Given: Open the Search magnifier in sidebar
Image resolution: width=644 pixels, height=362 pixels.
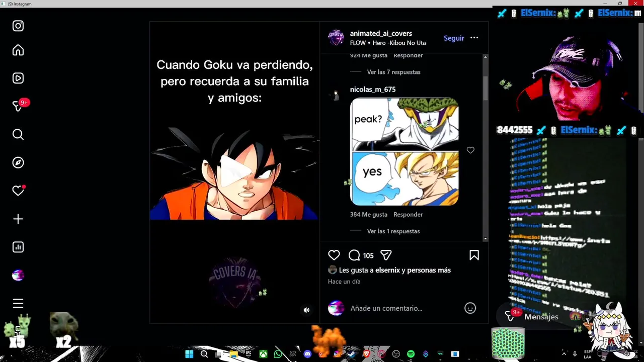Looking at the screenshot, I should point(18,134).
